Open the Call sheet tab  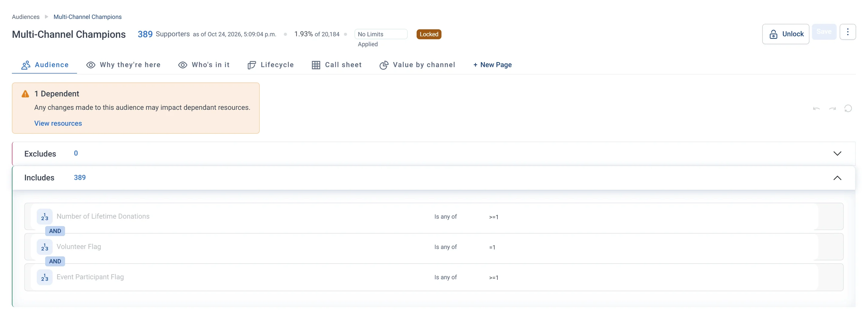point(337,65)
